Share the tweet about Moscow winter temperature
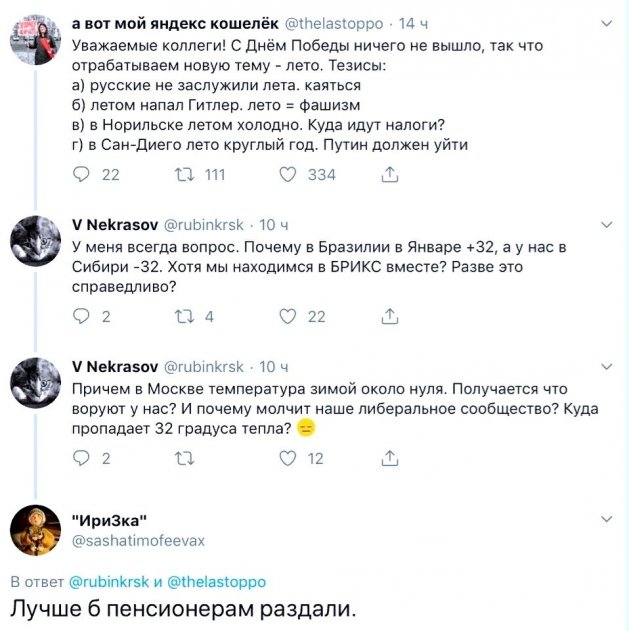The height and width of the screenshot is (631, 629). pyautogui.click(x=390, y=459)
